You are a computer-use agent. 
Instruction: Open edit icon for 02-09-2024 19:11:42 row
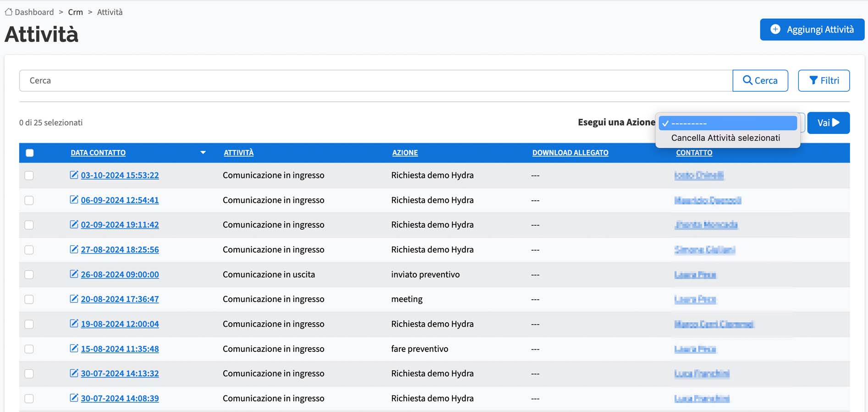[x=74, y=224]
